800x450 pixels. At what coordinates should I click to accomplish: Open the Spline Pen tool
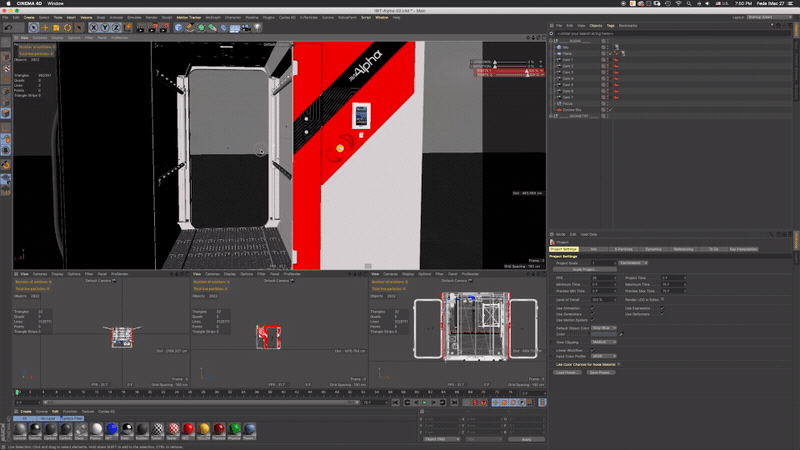click(x=190, y=28)
